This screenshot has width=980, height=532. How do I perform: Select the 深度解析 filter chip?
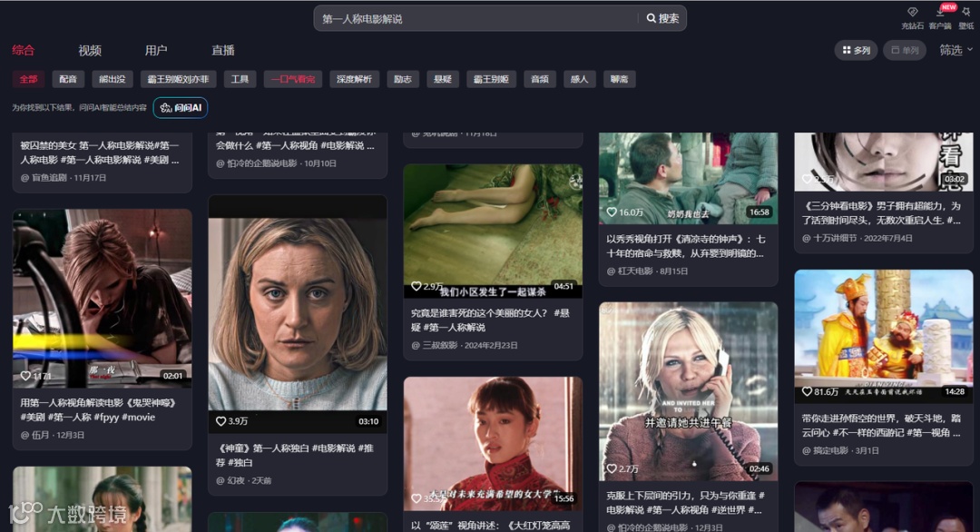355,79
